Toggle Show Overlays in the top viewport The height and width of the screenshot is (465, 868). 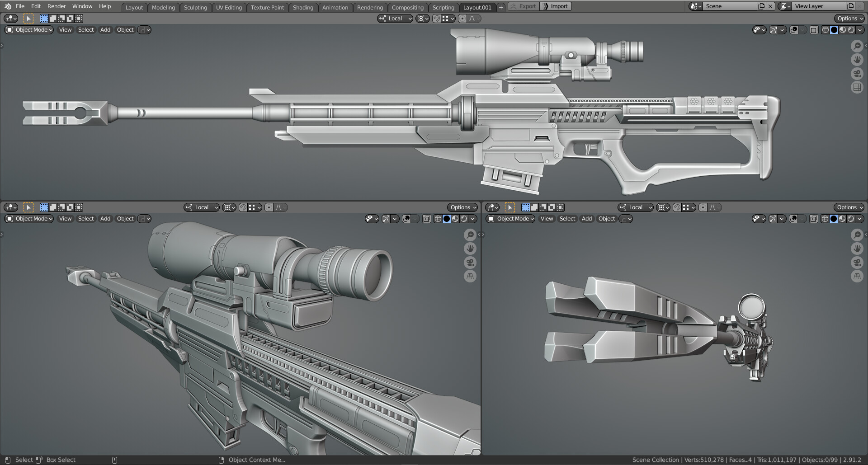point(794,30)
